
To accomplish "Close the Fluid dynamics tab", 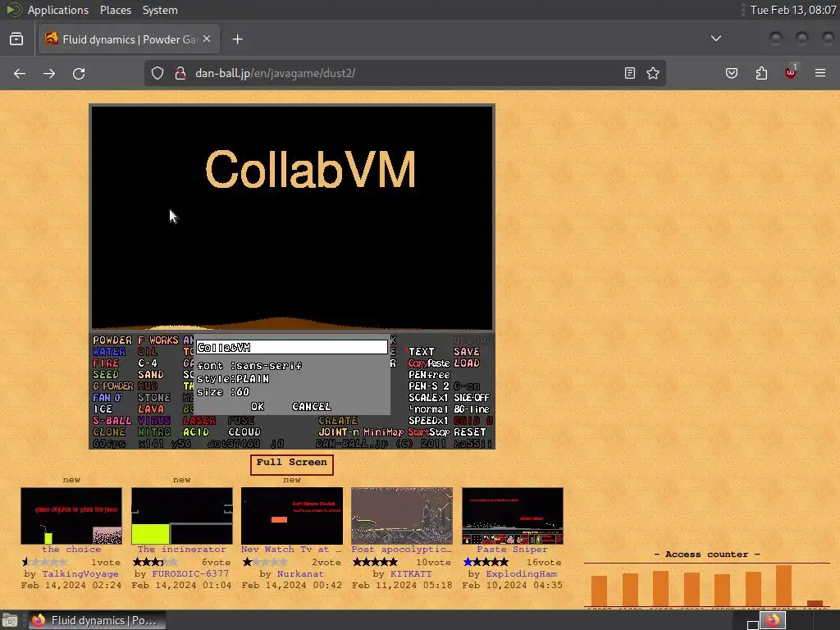I will point(207,39).
